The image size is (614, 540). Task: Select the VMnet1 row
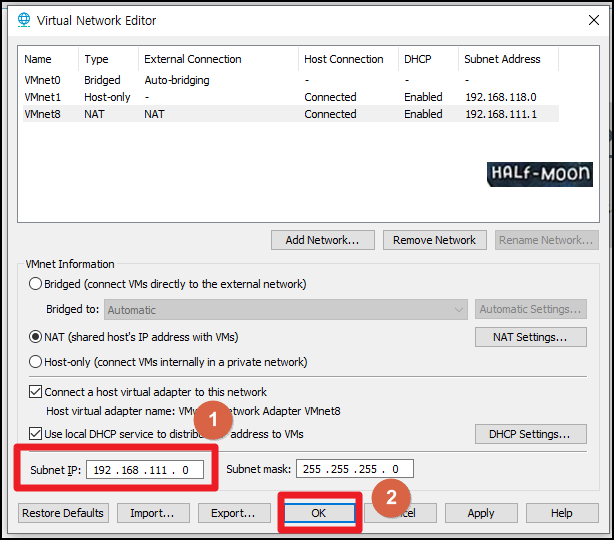click(291, 97)
